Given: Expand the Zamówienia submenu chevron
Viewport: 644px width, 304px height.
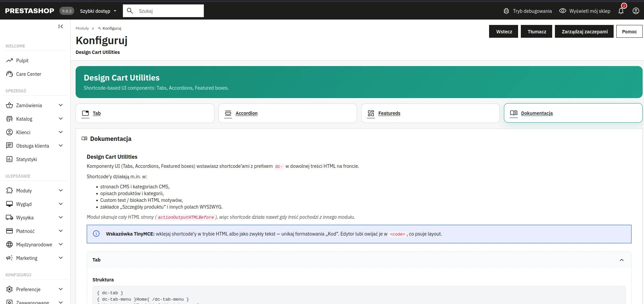Looking at the screenshot, I should tap(61, 105).
